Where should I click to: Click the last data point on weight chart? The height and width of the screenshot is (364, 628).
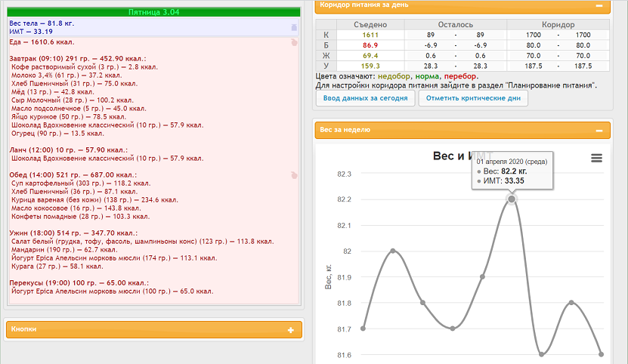click(601, 354)
